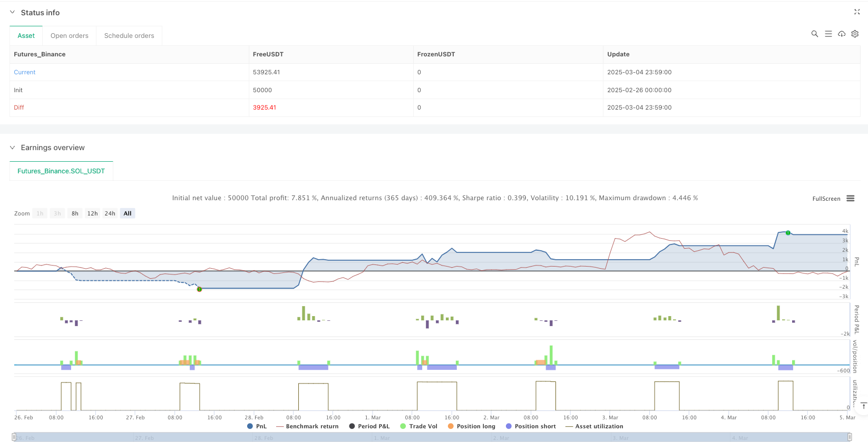Collapse the Earnings overview section chevron
The width and height of the screenshot is (868, 442).
point(12,148)
